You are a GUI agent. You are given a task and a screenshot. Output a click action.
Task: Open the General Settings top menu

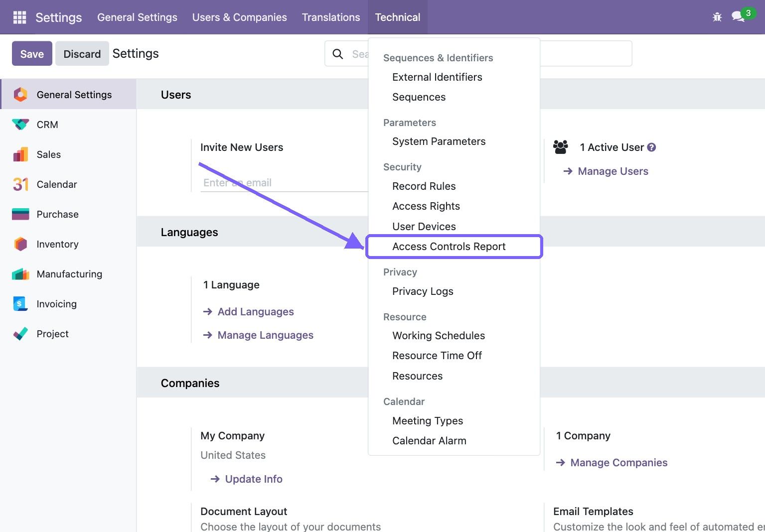pyautogui.click(x=137, y=17)
